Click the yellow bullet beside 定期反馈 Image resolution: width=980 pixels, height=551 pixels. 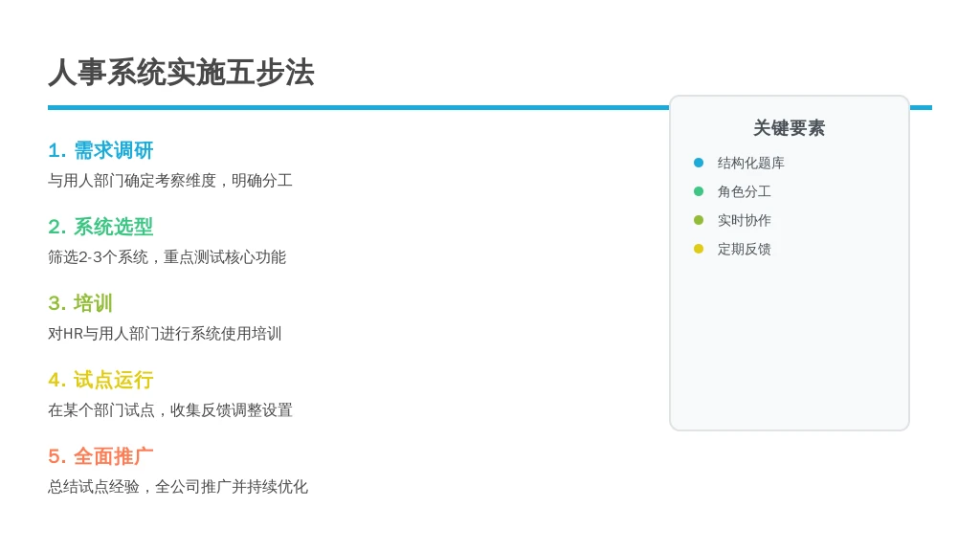click(699, 250)
